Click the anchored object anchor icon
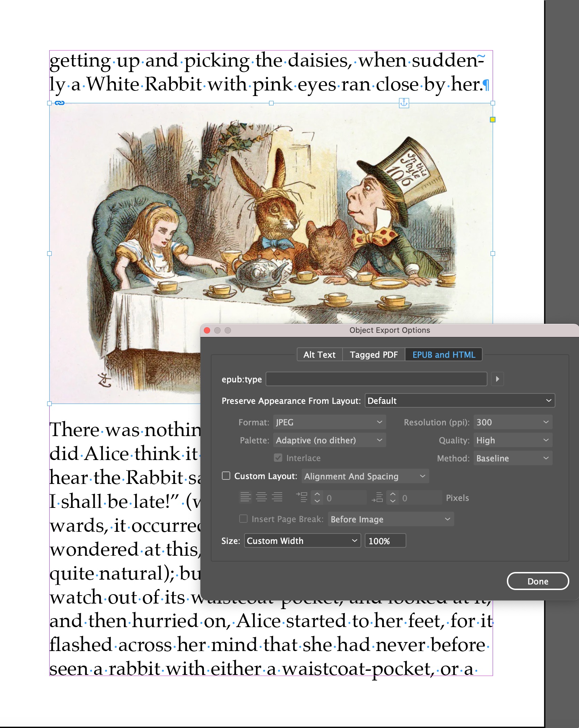The image size is (579, 728). [404, 103]
